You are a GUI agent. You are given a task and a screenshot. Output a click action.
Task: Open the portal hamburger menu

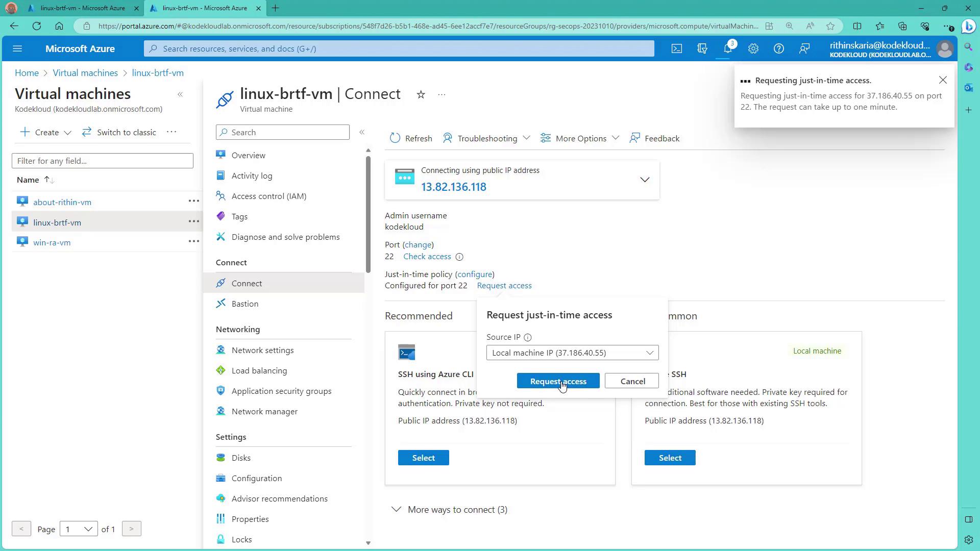click(17, 48)
